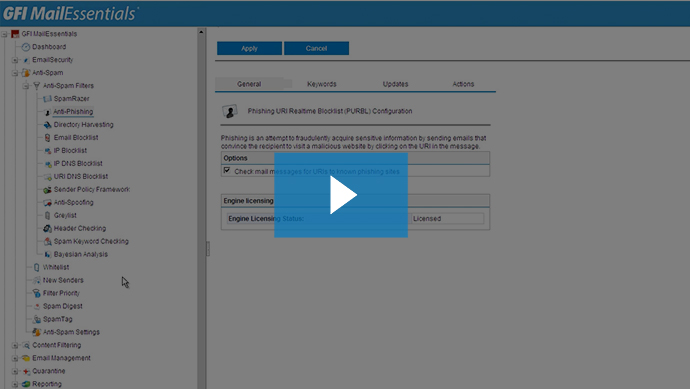This screenshot has width=690, height=389.
Task: Open Sender Policy Framework page
Action: [92, 189]
